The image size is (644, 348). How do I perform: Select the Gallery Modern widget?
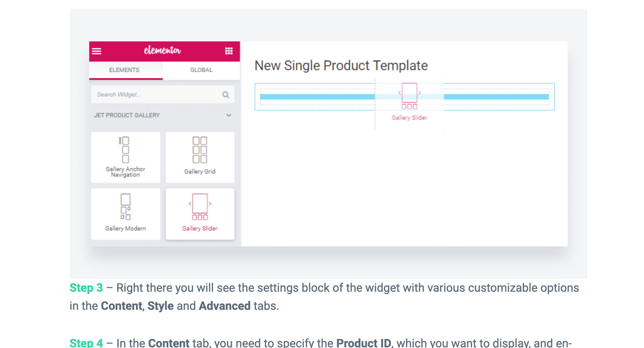click(125, 214)
